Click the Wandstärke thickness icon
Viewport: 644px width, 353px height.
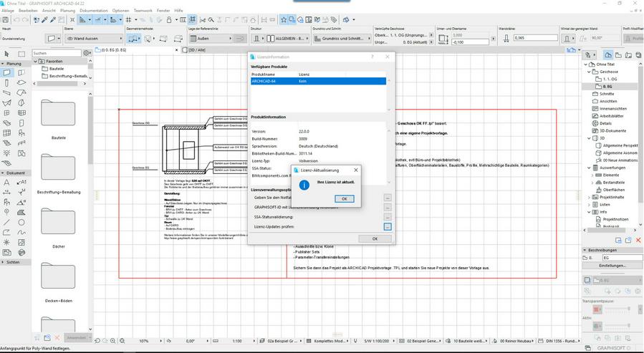pos(506,38)
